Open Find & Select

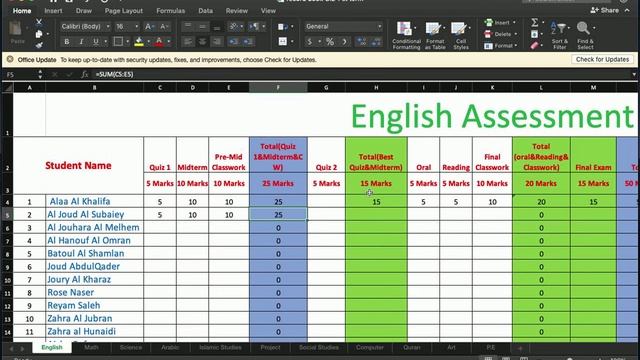pyautogui.click(x=585, y=36)
